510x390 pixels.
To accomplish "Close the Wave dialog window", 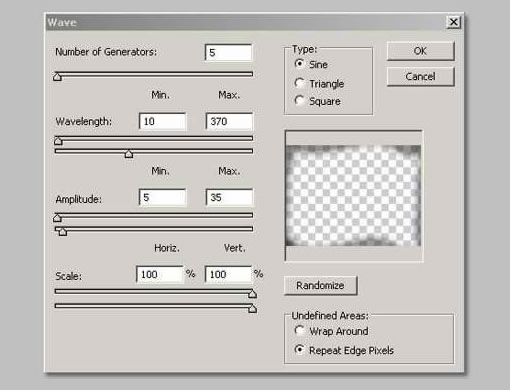I will [x=453, y=22].
